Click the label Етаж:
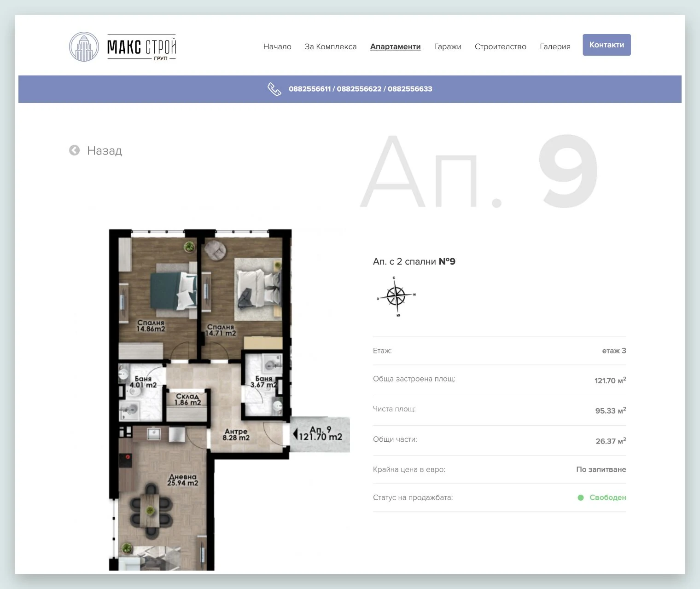This screenshot has height=589, width=700. 382,351
